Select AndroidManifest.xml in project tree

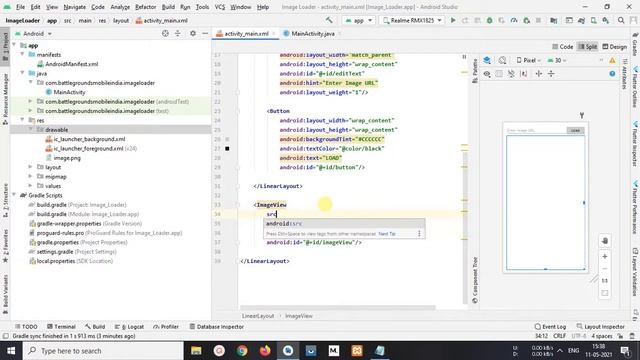67,64
